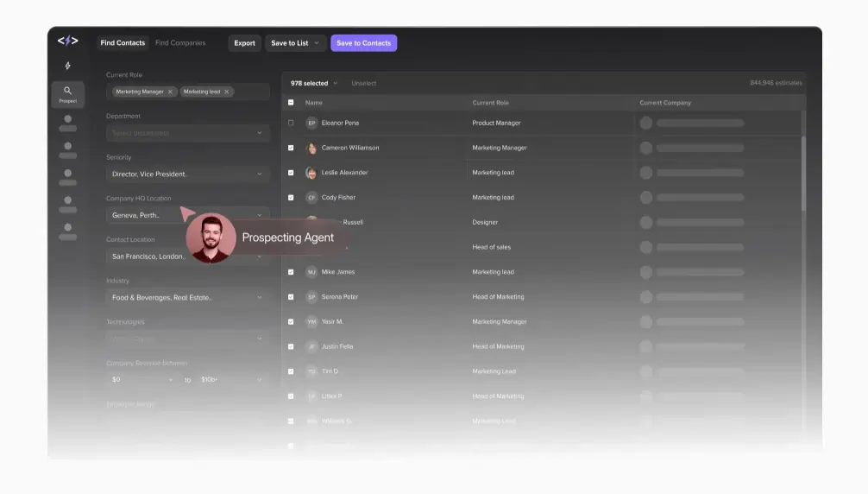
Task: Open the Prospect search icon
Action: coord(67,93)
